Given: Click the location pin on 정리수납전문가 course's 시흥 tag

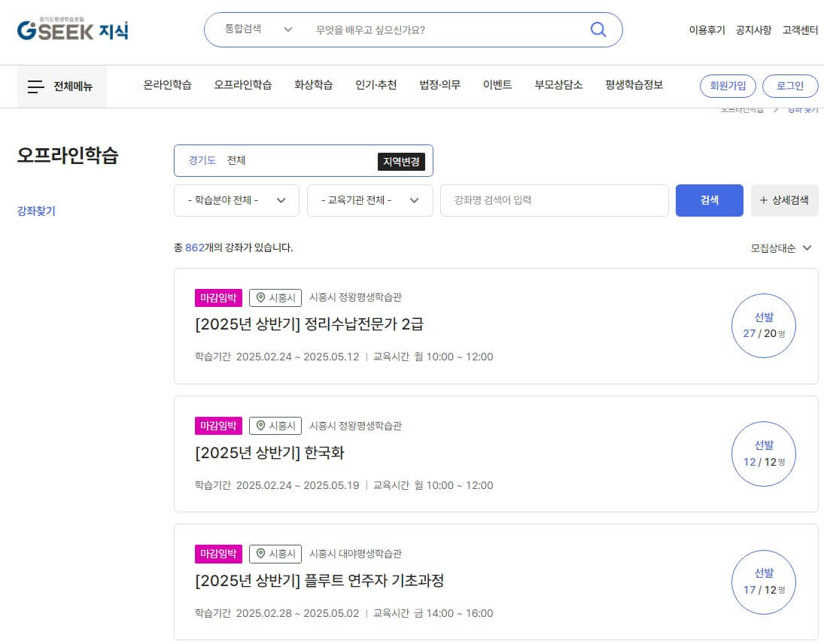Looking at the screenshot, I should 260,297.
